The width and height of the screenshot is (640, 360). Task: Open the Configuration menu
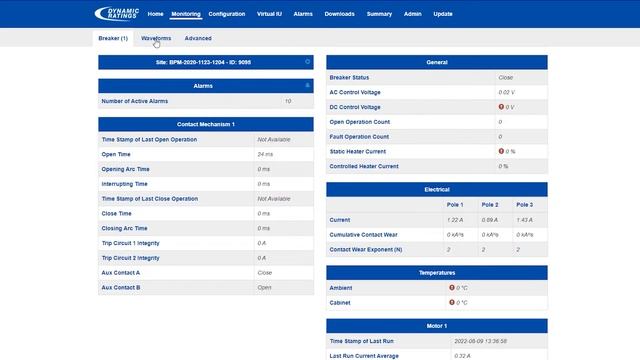(227, 14)
